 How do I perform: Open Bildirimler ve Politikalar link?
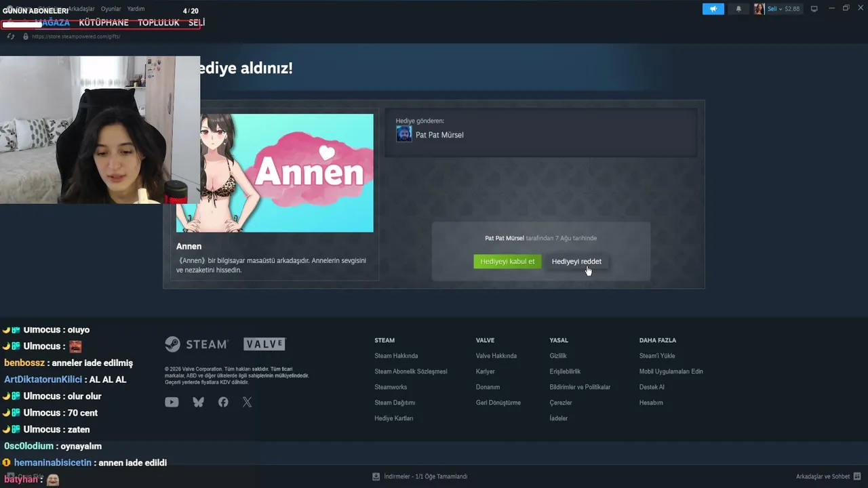point(580,387)
